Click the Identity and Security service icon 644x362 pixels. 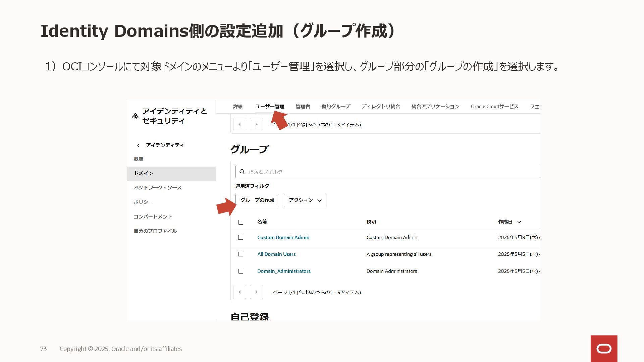(135, 116)
